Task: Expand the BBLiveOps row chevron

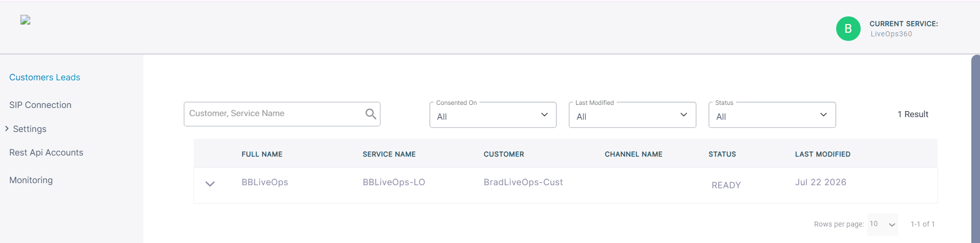Action: (210, 184)
